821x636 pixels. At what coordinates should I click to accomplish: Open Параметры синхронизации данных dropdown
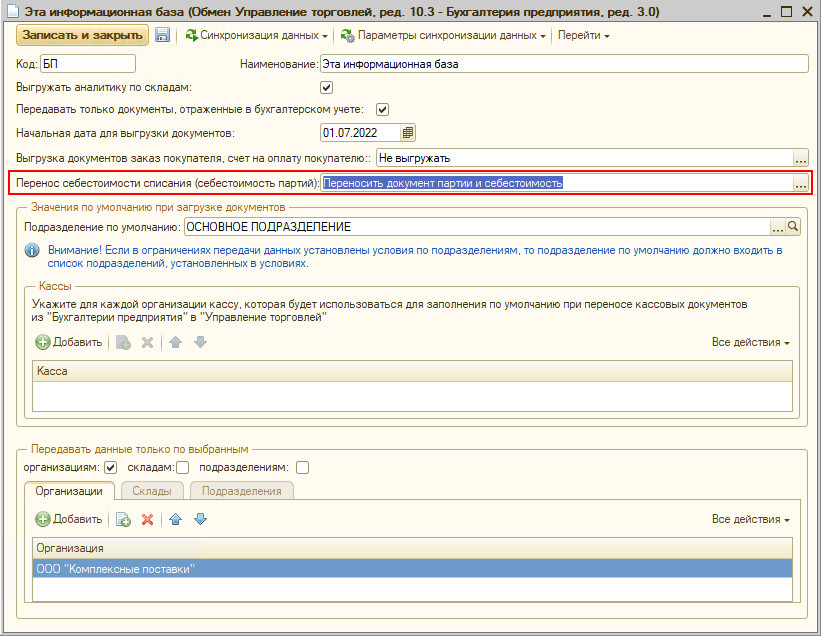tap(443, 36)
